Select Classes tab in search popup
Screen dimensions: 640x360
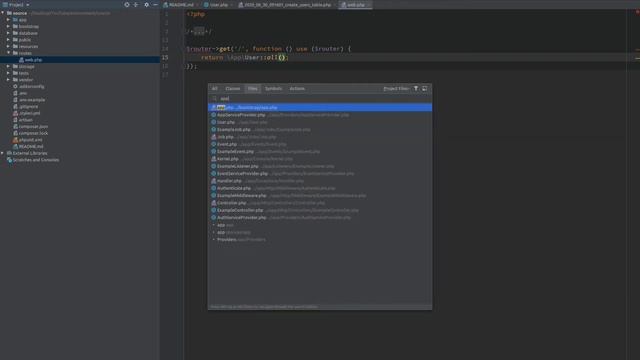pyautogui.click(x=233, y=89)
